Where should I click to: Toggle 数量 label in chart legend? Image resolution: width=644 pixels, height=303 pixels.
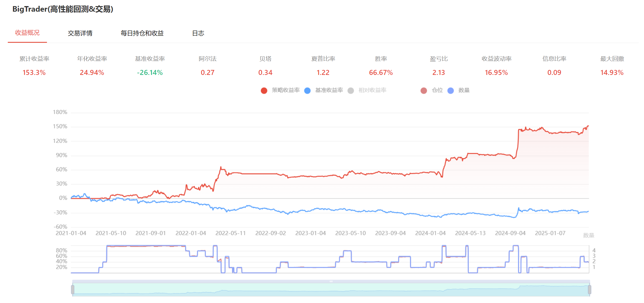[x=464, y=90]
